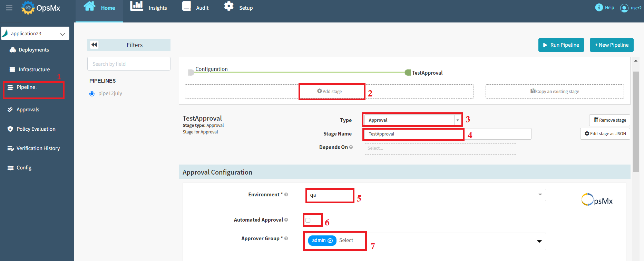The image size is (644, 261).
Task: Expand the Environment dropdown arrow
Action: coord(540,195)
